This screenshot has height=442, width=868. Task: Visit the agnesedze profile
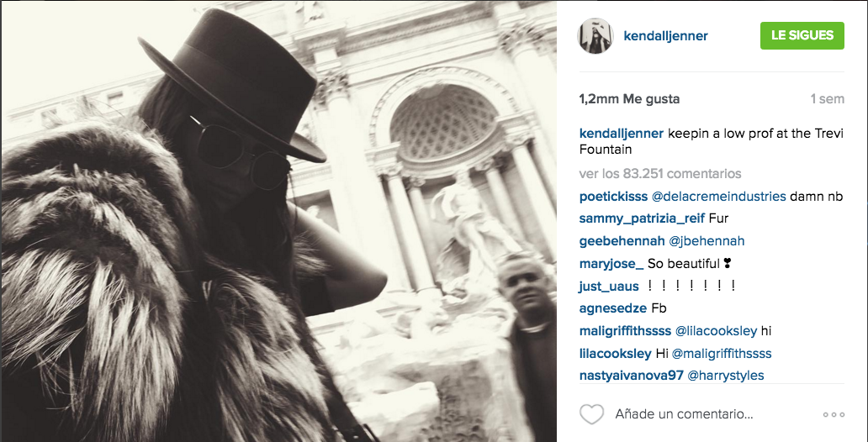pos(613,308)
